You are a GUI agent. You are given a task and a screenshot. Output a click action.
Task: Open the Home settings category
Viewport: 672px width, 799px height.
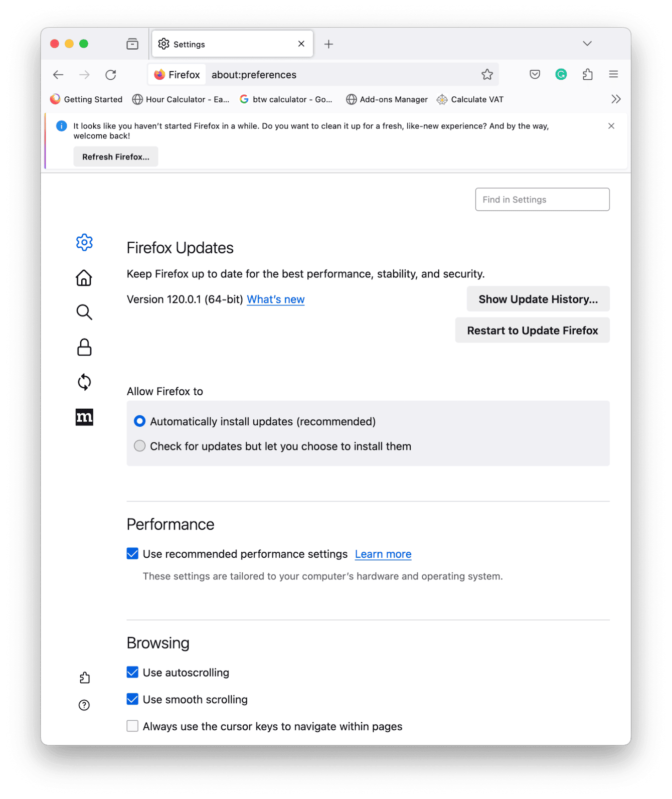point(84,278)
